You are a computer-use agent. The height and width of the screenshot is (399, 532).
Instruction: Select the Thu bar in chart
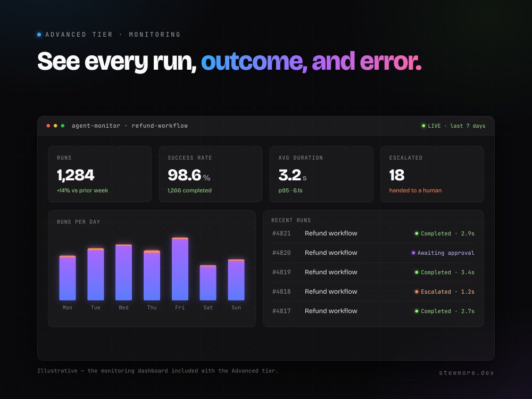152,275
